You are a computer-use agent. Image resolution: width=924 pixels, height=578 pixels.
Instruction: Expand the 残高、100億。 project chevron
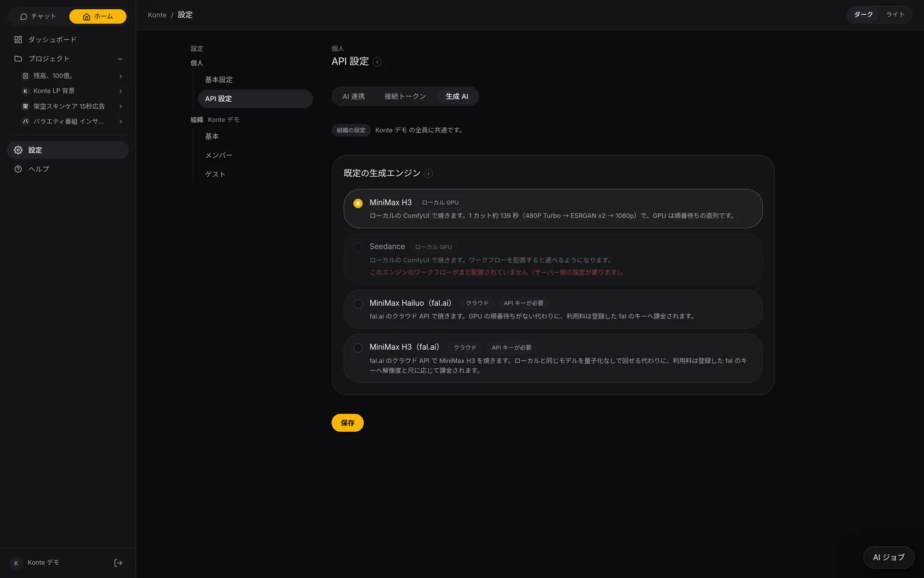pos(121,76)
